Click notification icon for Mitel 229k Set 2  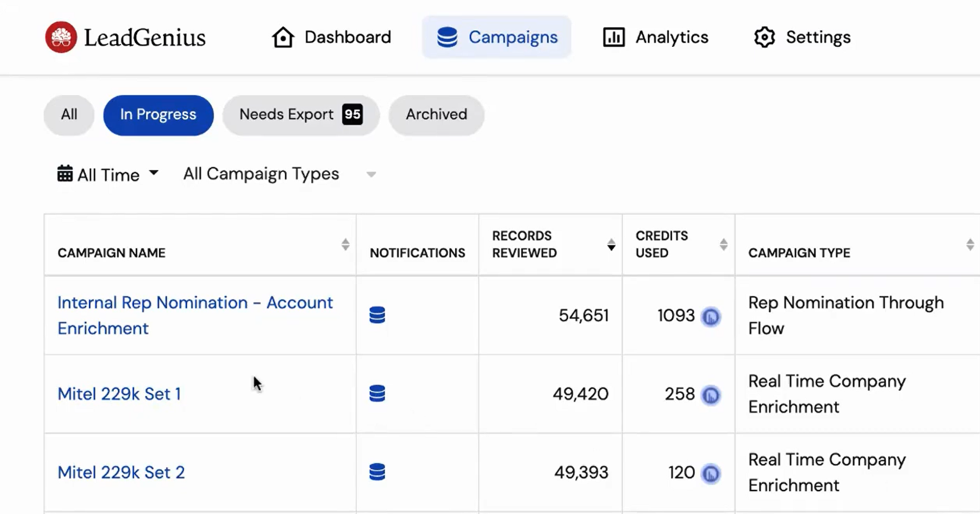(x=377, y=472)
